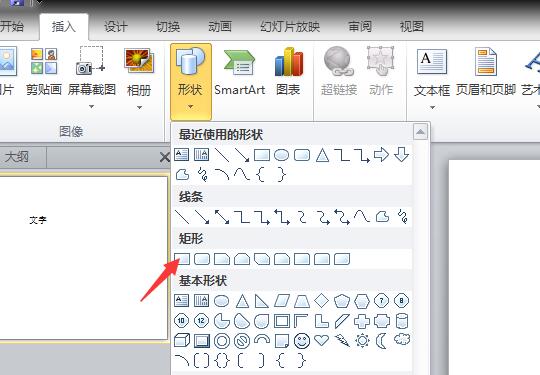This screenshot has width=540, height=375.
Task: Switch to the 设计 tab
Action: pos(116,27)
